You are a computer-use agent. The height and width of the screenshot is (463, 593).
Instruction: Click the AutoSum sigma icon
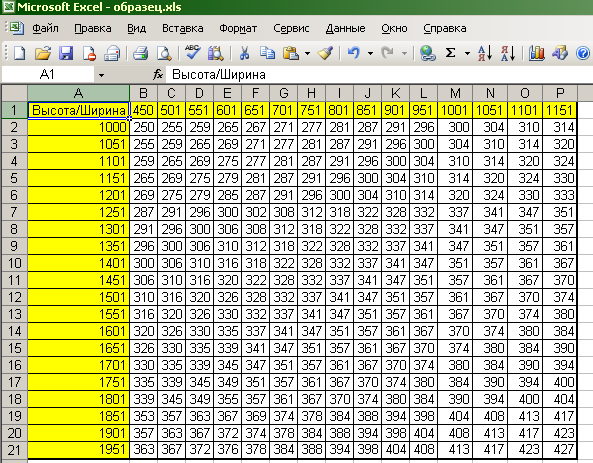pyautogui.click(x=450, y=53)
